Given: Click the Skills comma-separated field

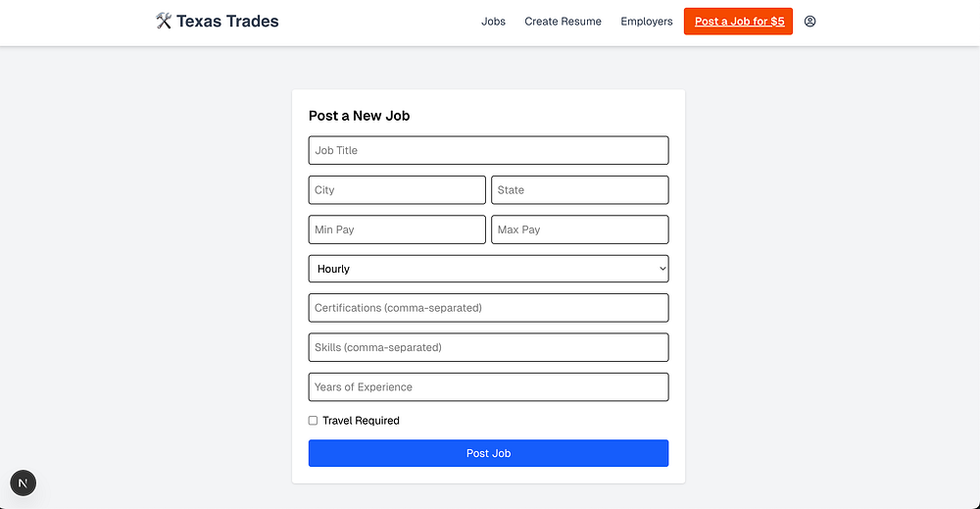Looking at the screenshot, I should pos(488,347).
